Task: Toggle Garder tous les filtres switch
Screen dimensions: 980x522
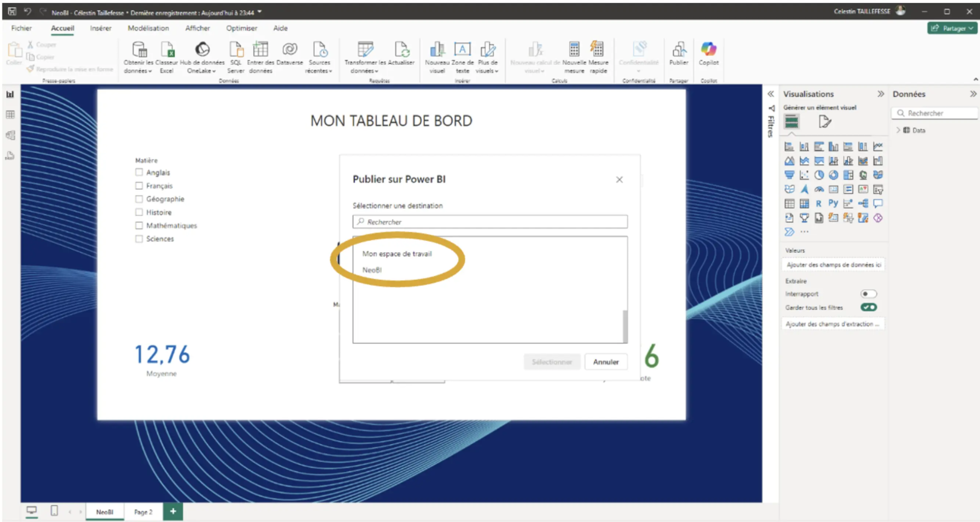Action: (x=868, y=307)
